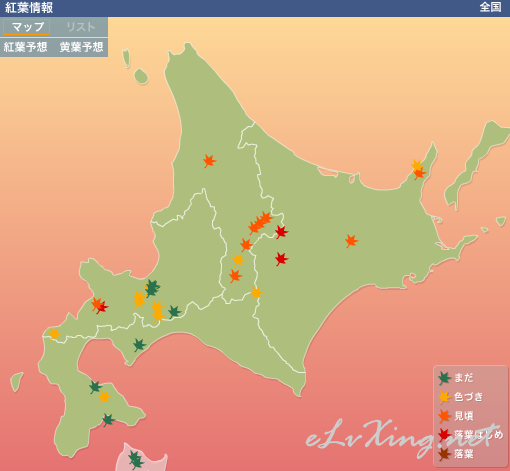Select the green leaf above southern yellow leaf

tap(95, 387)
